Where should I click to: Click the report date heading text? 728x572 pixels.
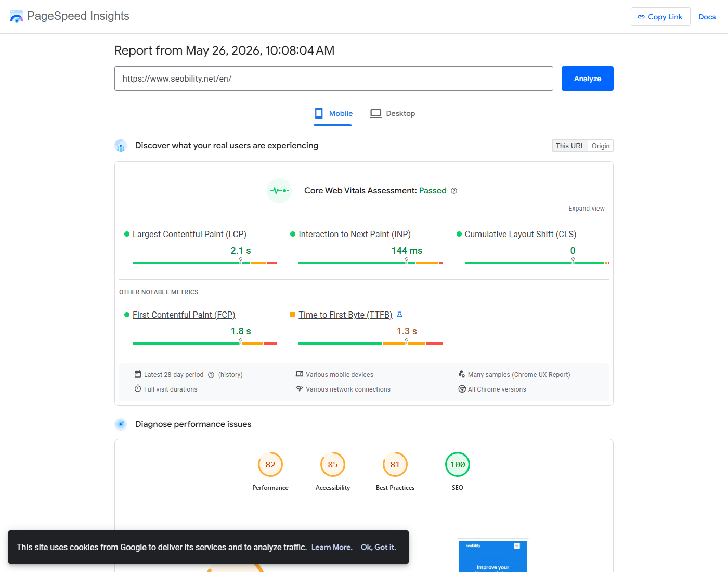coord(225,50)
